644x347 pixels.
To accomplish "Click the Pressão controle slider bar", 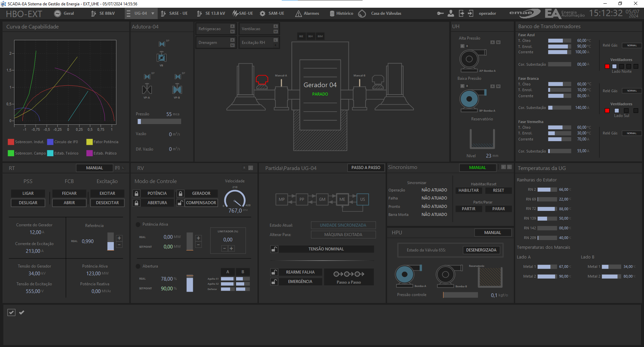I will tap(460, 295).
